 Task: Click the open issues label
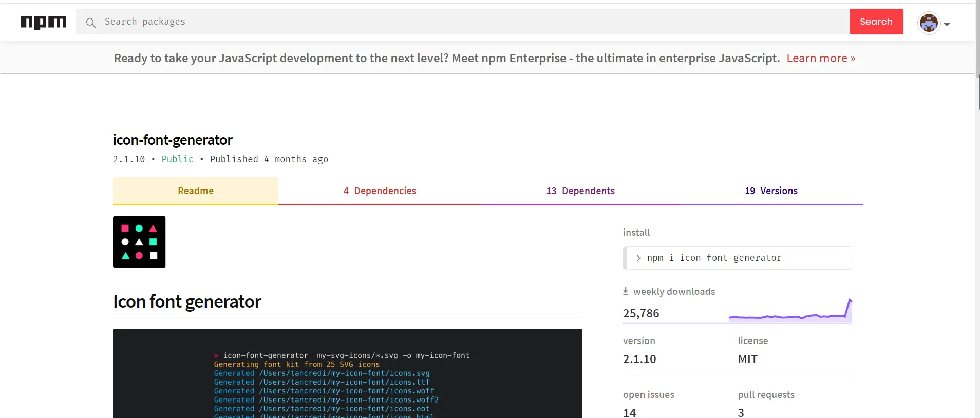[x=649, y=394]
